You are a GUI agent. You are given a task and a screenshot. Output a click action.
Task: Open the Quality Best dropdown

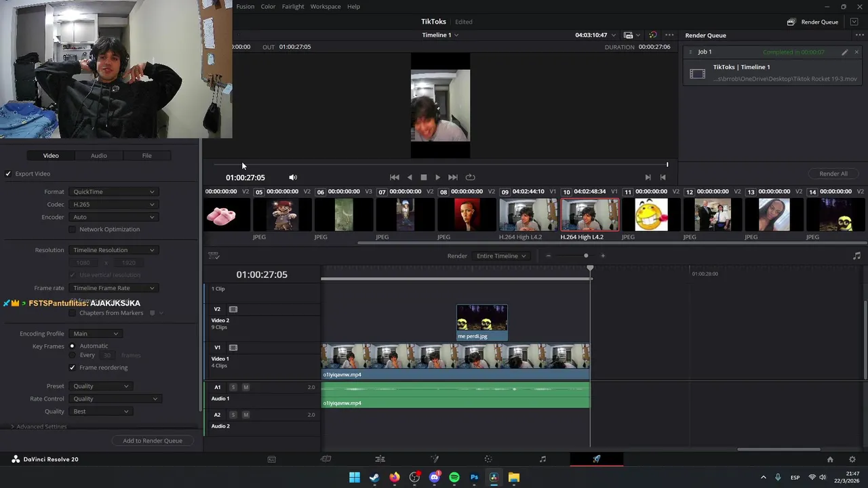click(x=100, y=411)
